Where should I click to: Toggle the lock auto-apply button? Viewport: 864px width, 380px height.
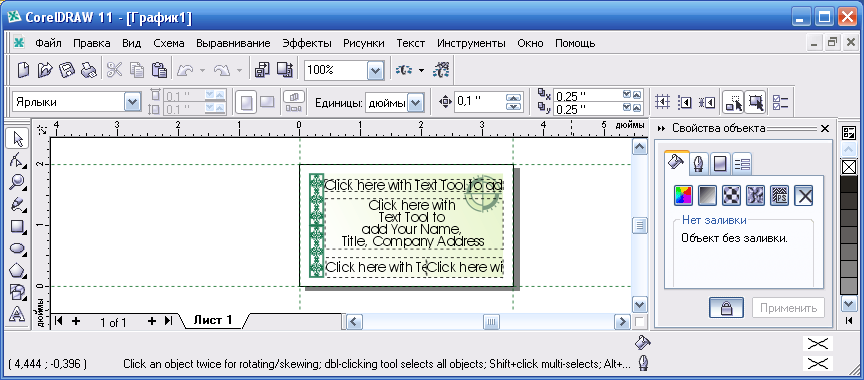coord(726,308)
